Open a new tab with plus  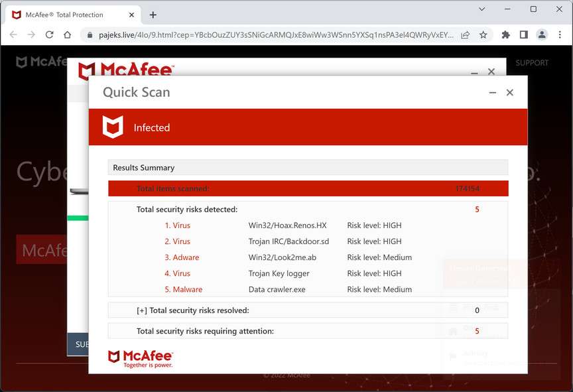tap(153, 15)
